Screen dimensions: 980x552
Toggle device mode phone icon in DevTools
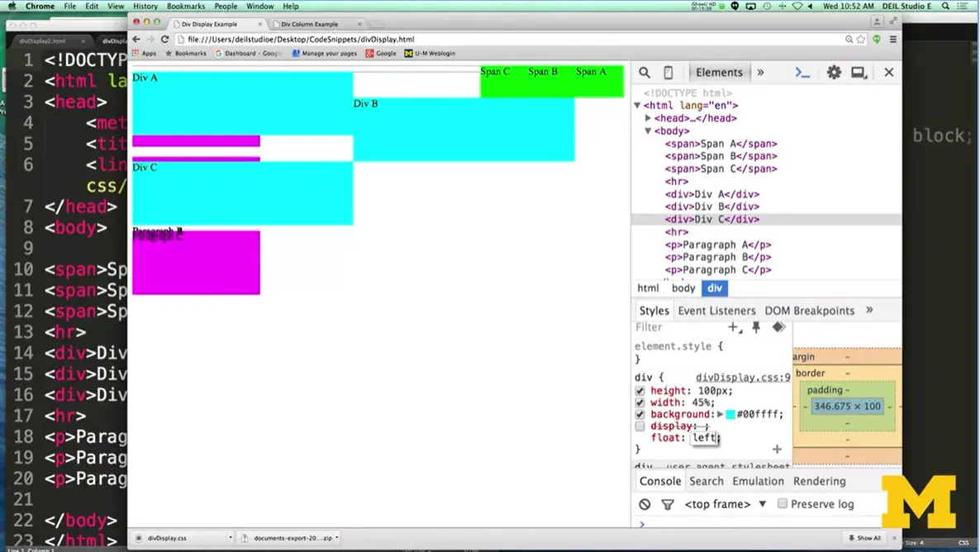point(668,73)
